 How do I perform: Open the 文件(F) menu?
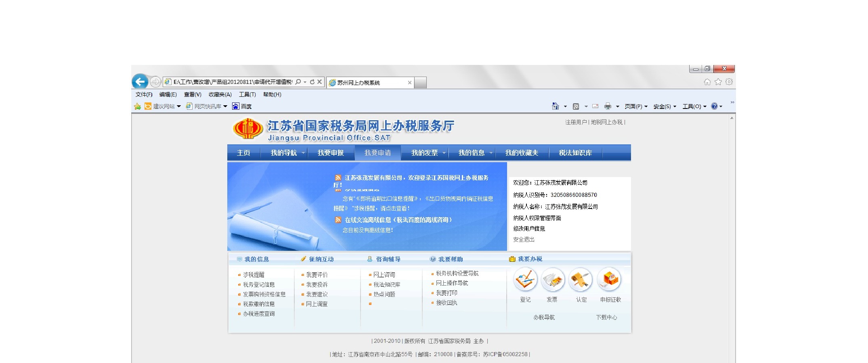(144, 94)
